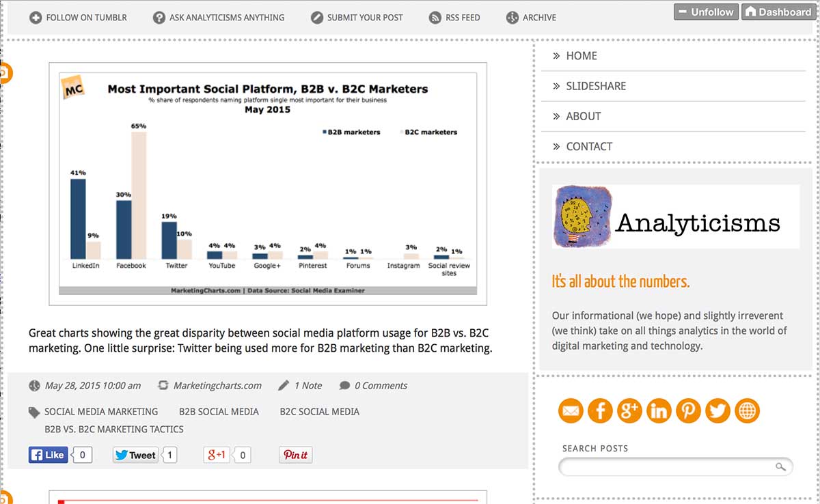820x504 pixels.
Task: Unfollow this Tumblr blog
Action: (x=707, y=12)
